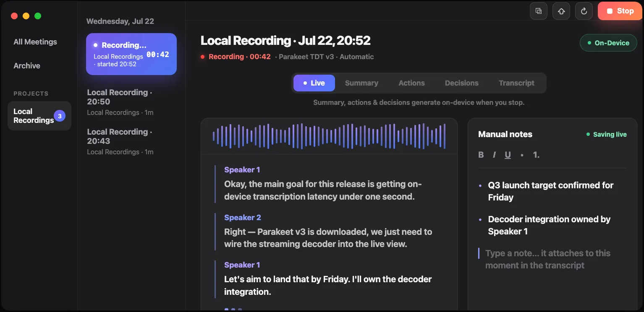Viewport: 644px width, 312px height.
Task: Click the copy icon in top toolbar
Action: [x=539, y=11]
